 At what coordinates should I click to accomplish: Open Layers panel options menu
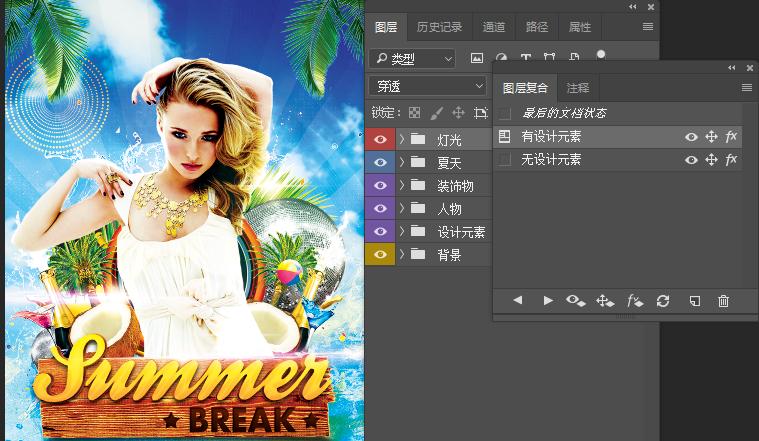click(x=648, y=27)
